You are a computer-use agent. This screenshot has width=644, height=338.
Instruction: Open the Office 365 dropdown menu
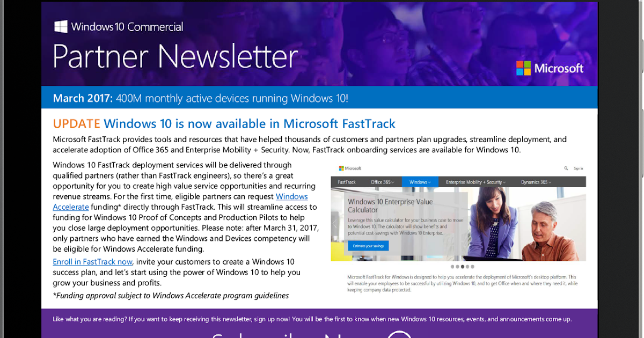tap(382, 182)
